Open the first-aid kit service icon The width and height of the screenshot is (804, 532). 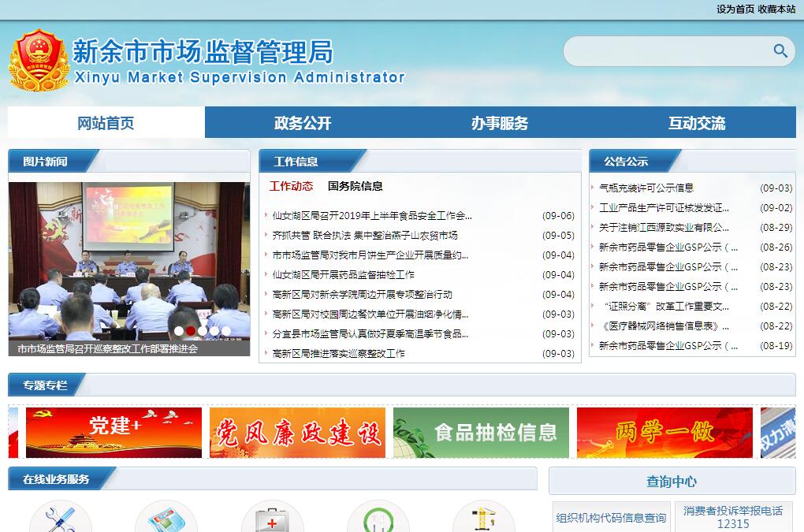click(272, 519)
